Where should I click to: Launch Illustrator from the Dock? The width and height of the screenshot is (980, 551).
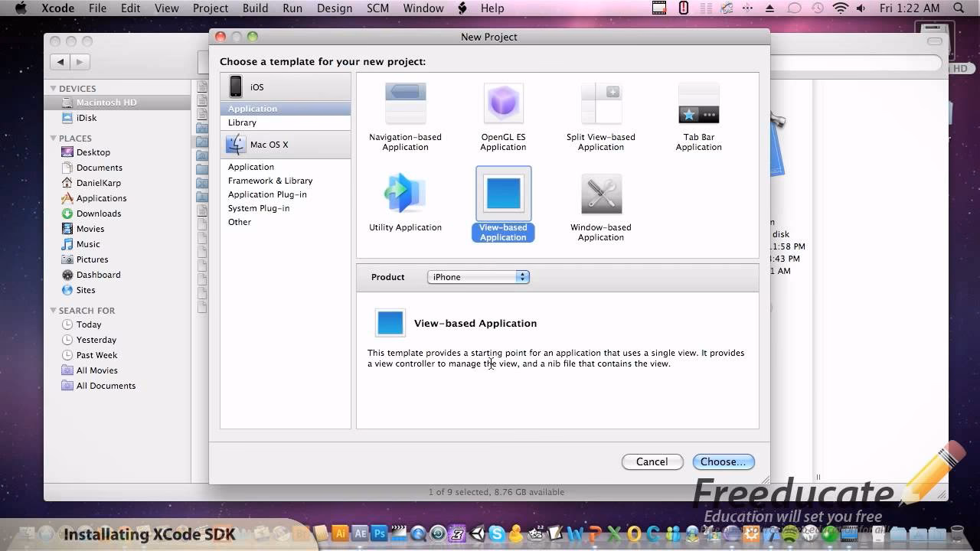click(x=340, y=533)
